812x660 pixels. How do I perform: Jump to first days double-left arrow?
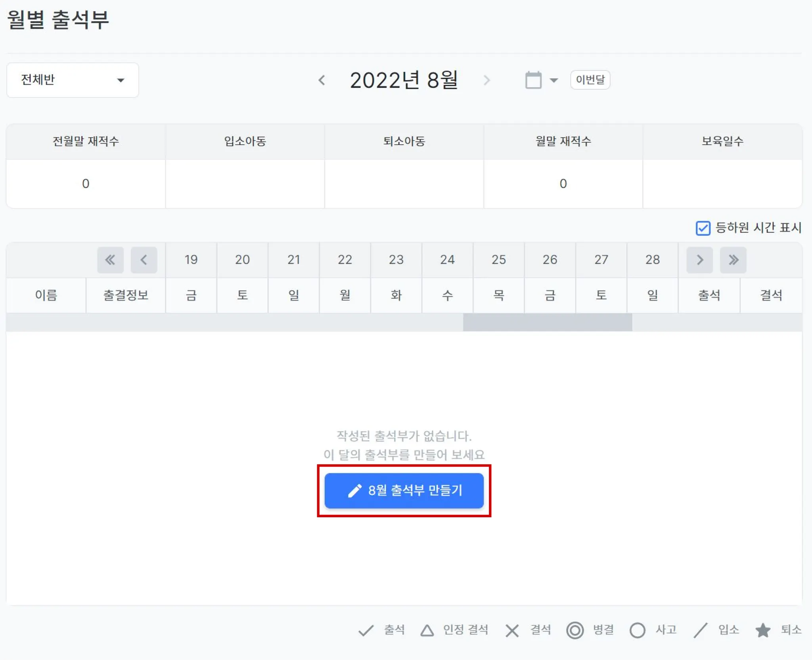[110, 260]
